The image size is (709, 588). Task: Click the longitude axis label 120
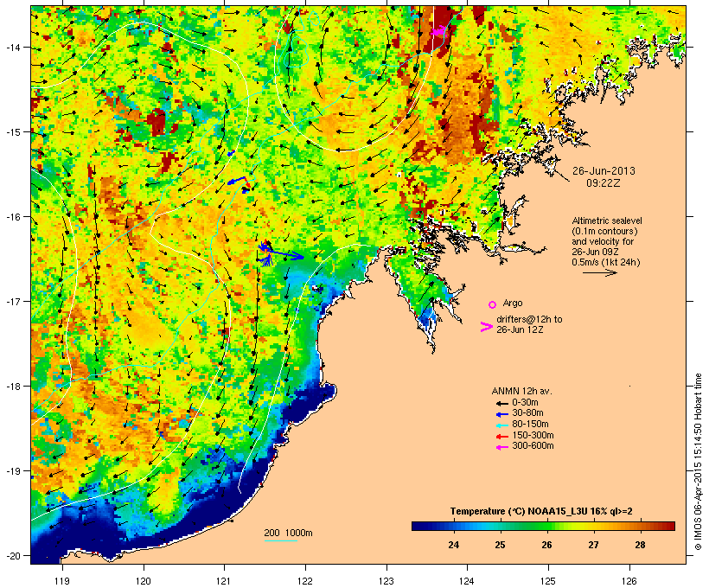(144, 581)
